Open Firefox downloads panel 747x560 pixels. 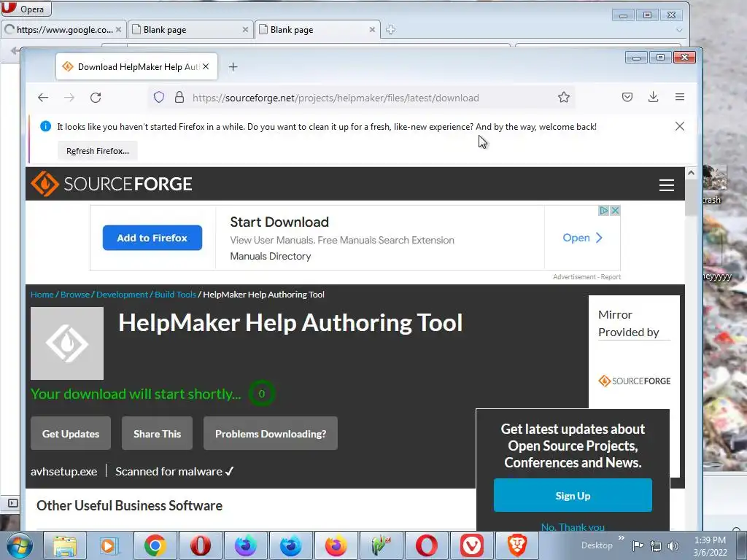653,97
